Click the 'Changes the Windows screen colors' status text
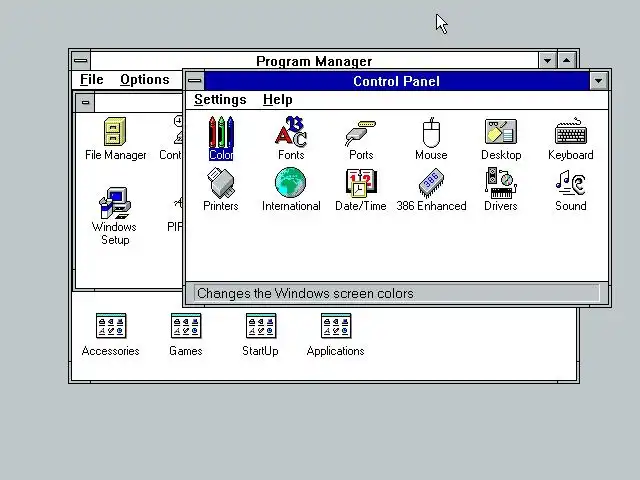 click(305, 293)
